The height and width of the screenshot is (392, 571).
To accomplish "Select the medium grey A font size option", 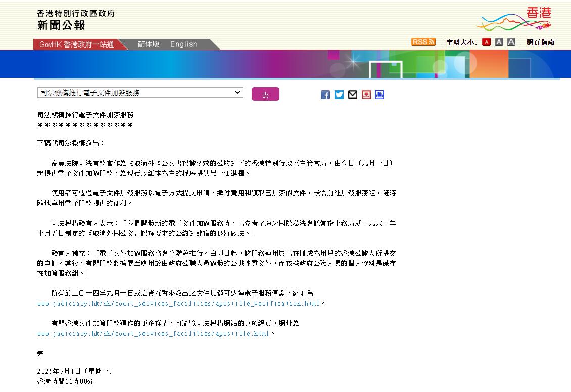I will [x=499, y=42].
